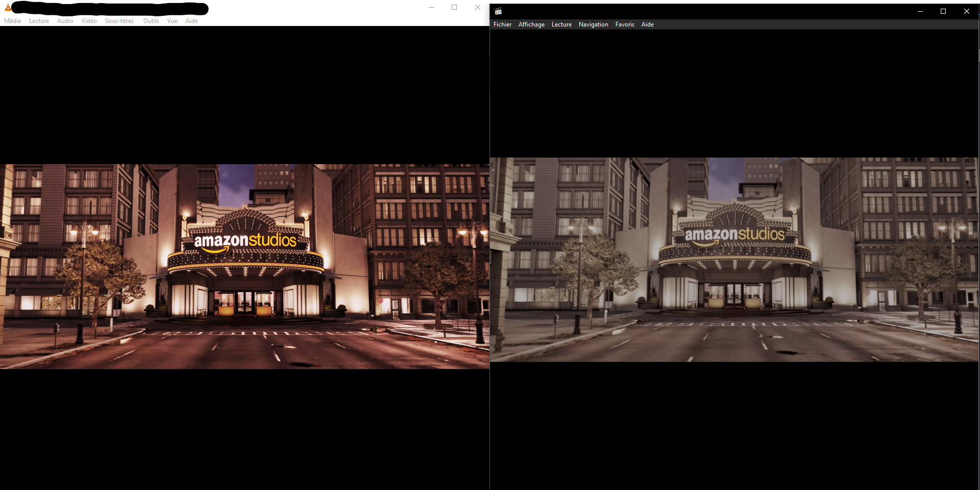Viewport: 980px width, 490px height.
Task: Close the VLC window
Action: click(x=478, y=7)
